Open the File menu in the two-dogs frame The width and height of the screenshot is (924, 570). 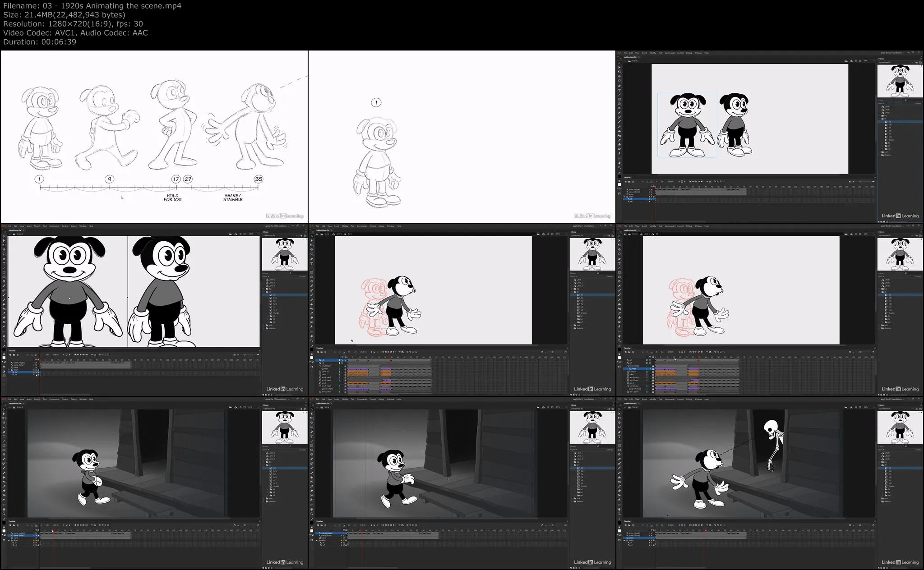(x=625, y=53)
